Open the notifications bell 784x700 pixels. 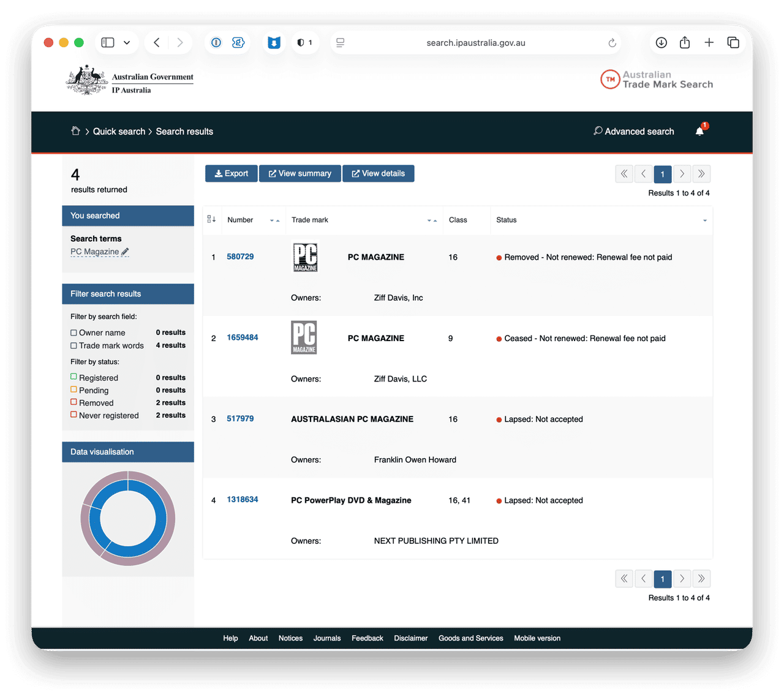click(700, 131)
